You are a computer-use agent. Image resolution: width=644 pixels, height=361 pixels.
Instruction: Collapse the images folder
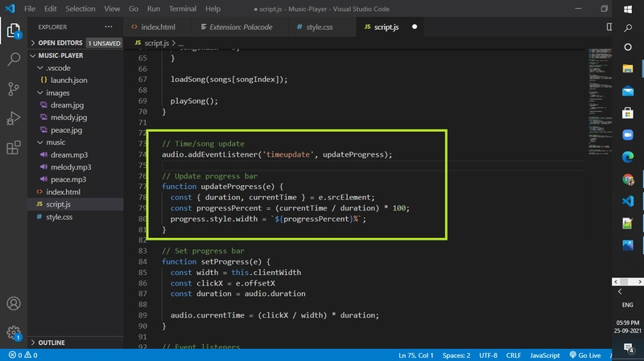58,93
